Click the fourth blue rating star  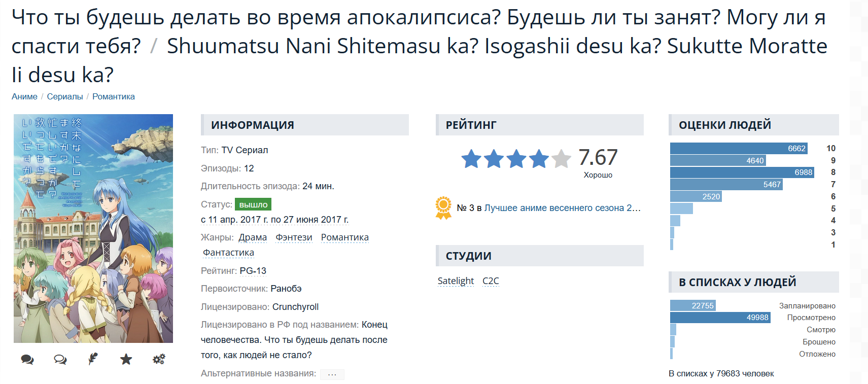point(539,159)
